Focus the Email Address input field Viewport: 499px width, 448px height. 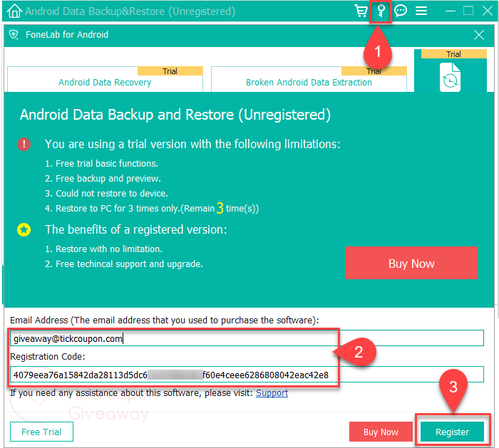click(247, 338)
